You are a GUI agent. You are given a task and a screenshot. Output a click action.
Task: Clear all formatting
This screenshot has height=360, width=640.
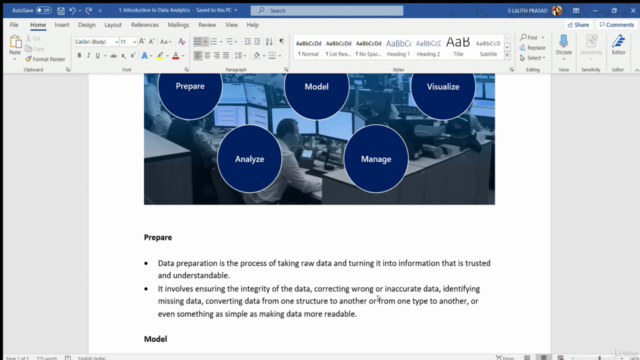pos(182,42)
